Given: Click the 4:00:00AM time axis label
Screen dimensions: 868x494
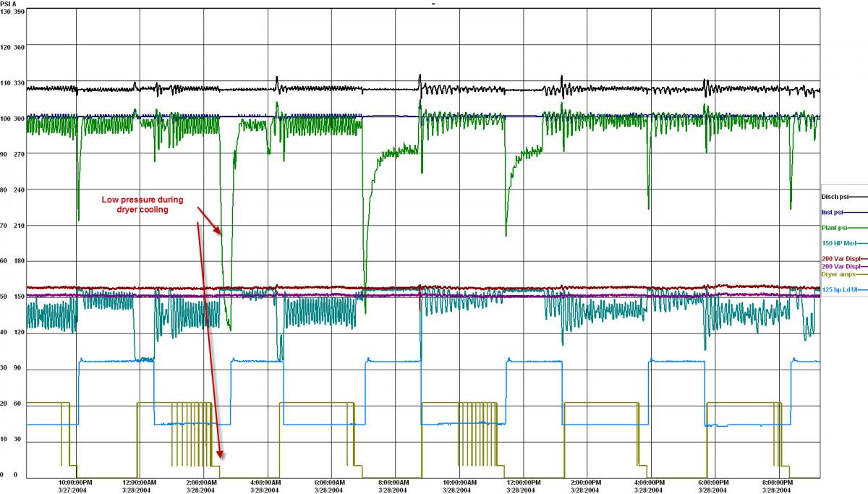Looking at the screenshot, I should 266,482.
